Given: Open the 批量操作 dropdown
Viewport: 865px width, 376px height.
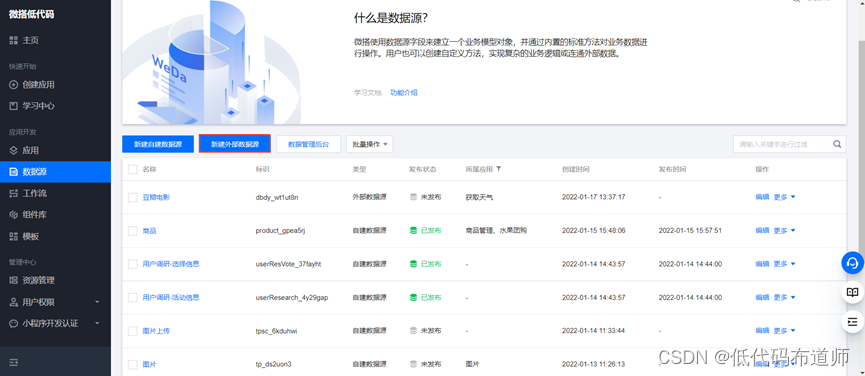Looking at the screenshot, I should [x=369, y=144].
